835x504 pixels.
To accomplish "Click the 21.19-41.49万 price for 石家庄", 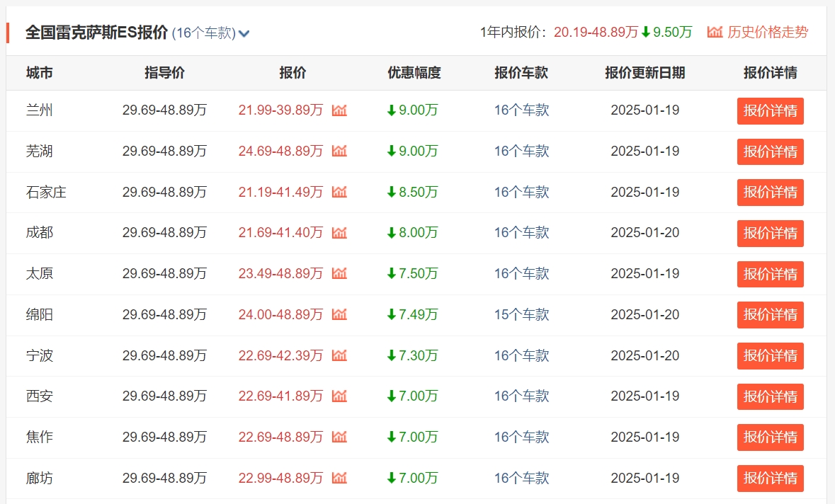I will click(280, 192).
